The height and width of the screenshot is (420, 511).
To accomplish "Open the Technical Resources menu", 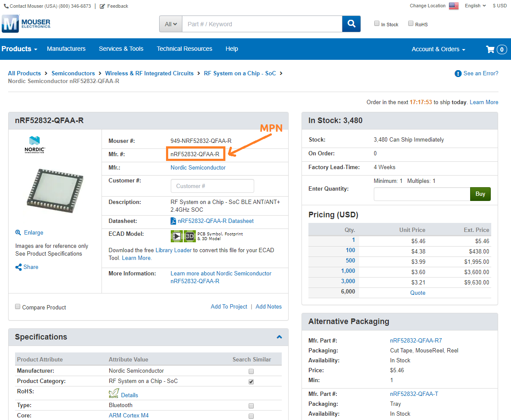I will click(x=185, y=49).
